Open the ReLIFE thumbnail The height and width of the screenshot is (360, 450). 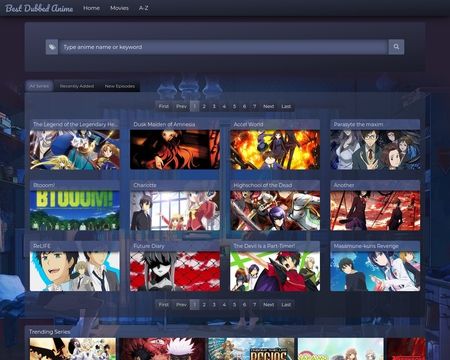(x=75, y=271)
